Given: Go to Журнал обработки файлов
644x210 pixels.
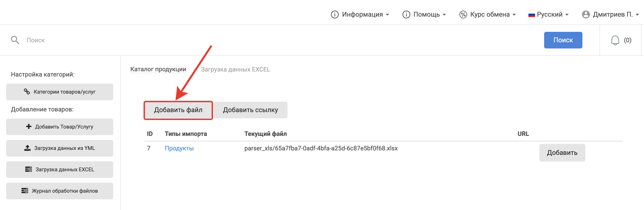Looking at the screenshot, I should click(x=59, y=191).
